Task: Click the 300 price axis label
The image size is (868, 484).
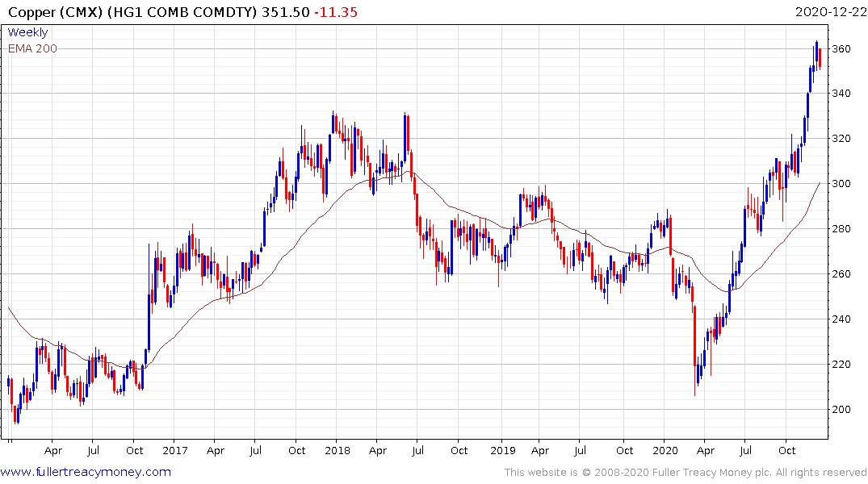Action: (841, 184)
